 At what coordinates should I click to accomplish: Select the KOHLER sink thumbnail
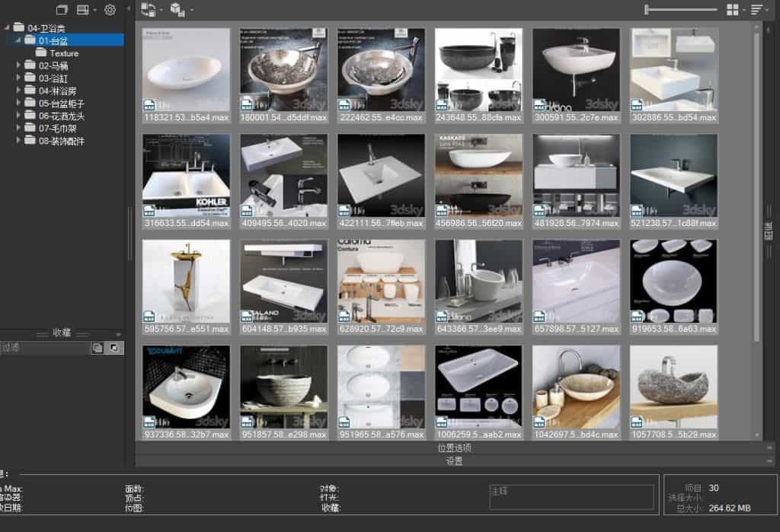pos(186,177)
